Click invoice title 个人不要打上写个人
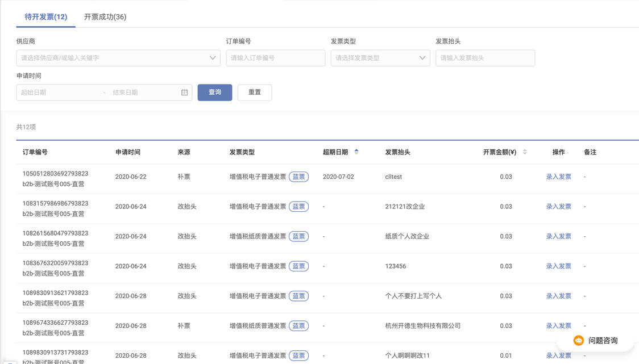Viewport: 639px width, 364px height. [x=413, y=296]
